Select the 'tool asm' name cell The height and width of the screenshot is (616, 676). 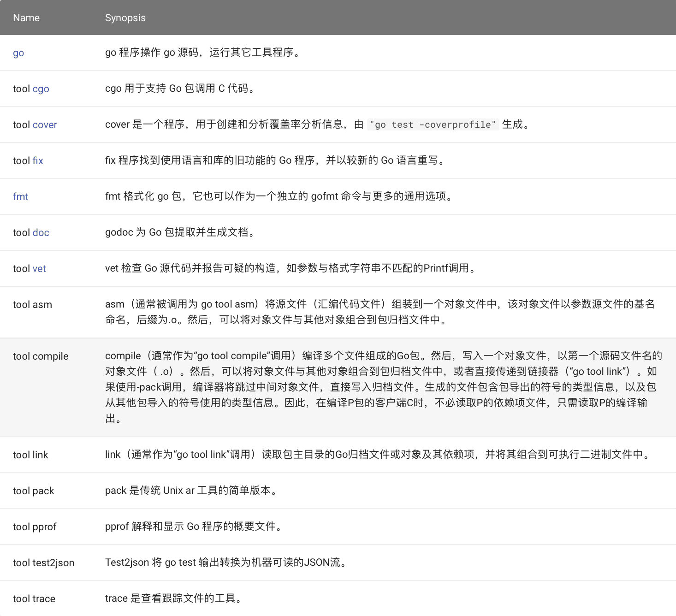32,305
